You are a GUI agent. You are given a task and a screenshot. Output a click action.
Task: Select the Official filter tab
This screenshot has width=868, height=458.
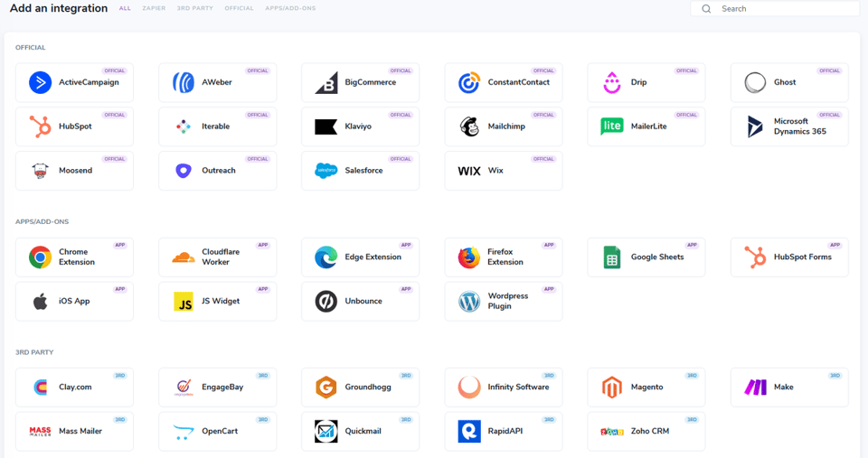point(239,8)
